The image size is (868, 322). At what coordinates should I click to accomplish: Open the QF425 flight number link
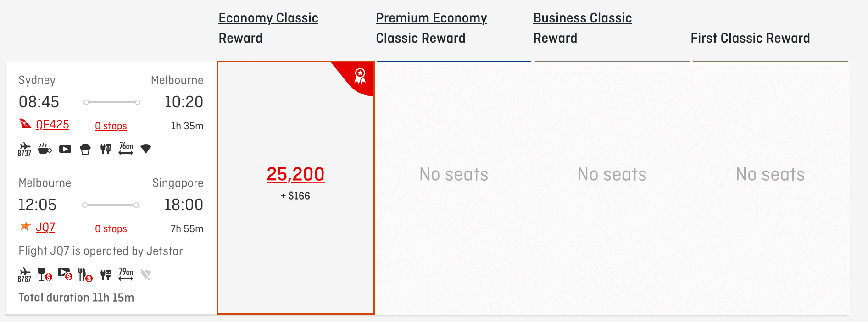52,125
